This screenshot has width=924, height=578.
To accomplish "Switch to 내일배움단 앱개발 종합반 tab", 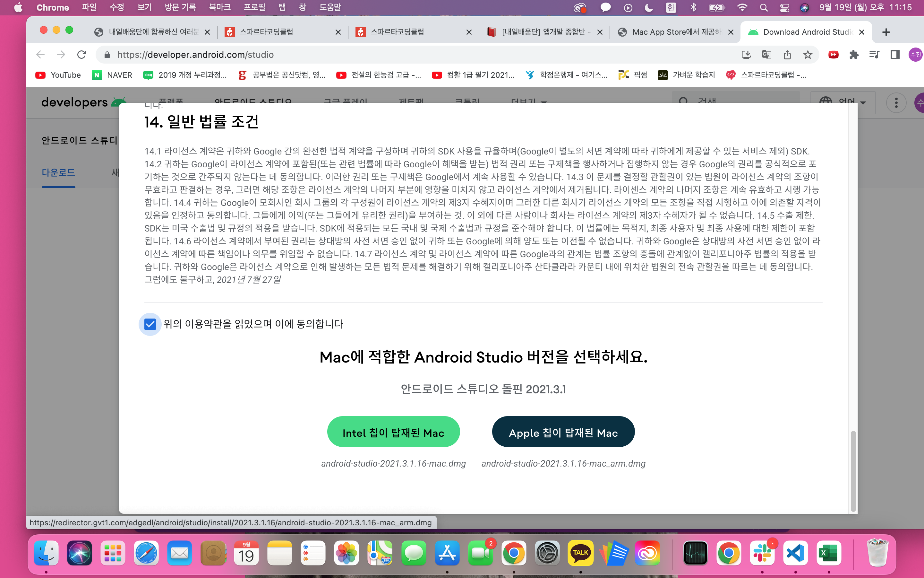I will click(x=544, y=32).
